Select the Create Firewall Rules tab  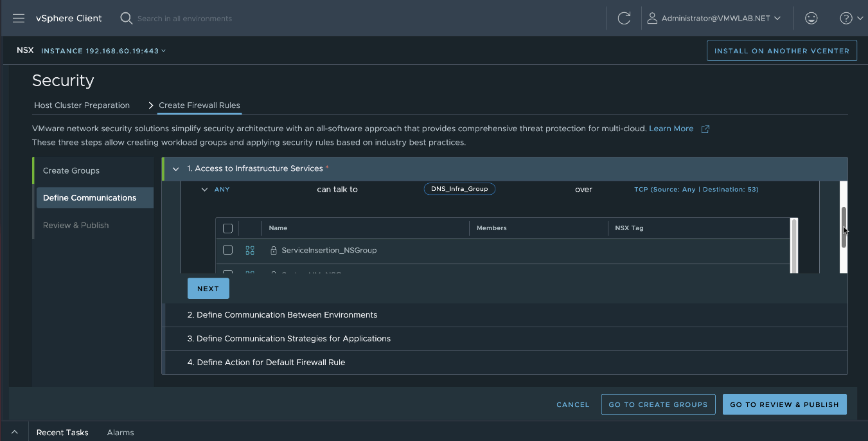pyautogui.click(x=199, y=105)
